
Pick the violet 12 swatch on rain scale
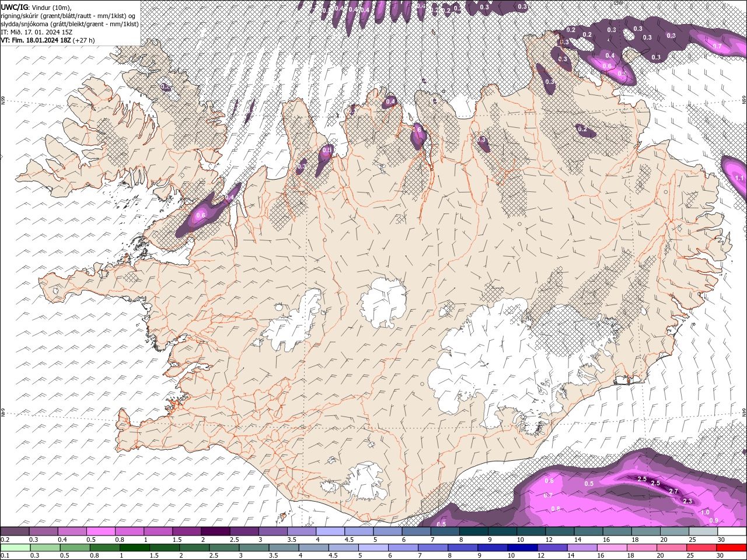click(552, 548)
